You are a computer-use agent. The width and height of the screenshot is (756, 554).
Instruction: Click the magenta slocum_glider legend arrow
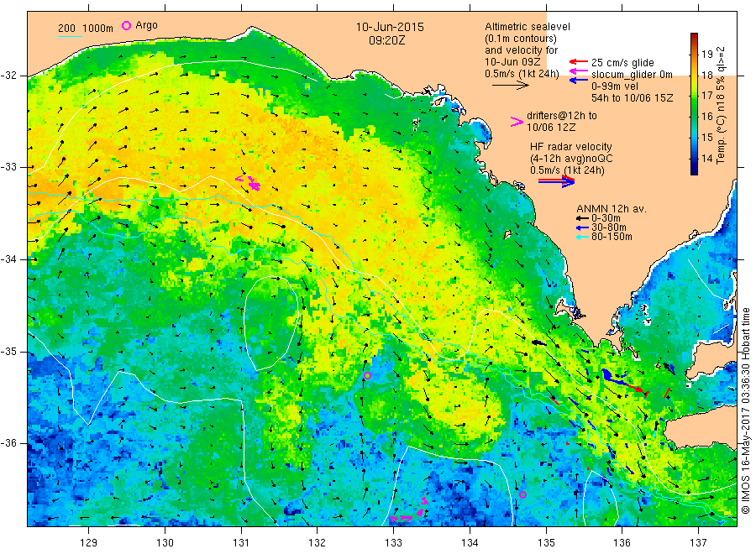(x=578, y=71)
